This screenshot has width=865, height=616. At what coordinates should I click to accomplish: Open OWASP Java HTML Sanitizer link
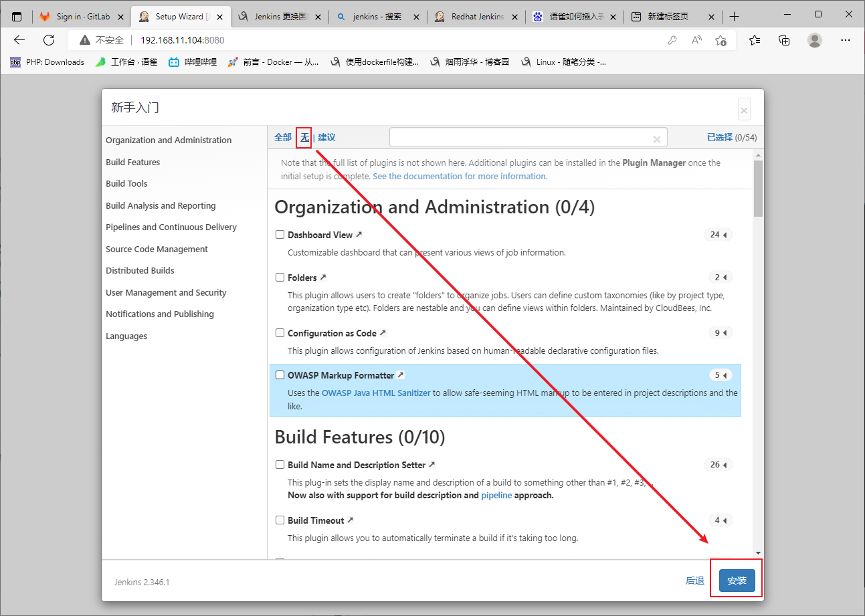click(x=376, y=393)
